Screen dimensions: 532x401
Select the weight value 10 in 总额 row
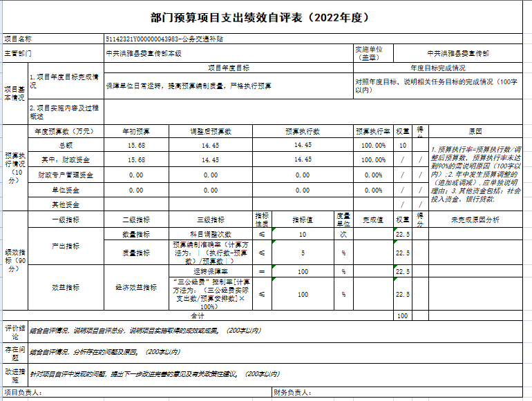pyautogui.click(x=403, y=145)
